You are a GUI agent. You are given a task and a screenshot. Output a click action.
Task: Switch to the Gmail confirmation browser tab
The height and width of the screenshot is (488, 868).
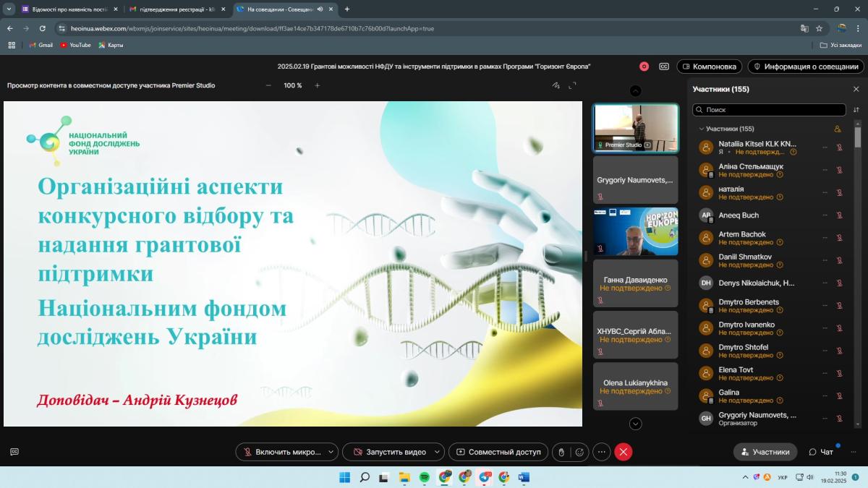172,9
